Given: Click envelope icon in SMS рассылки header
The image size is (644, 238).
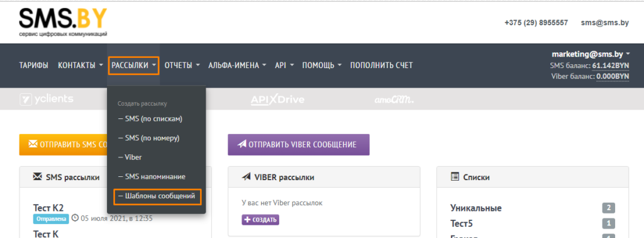Looking at the screenshot, I should pyautogui.click(x=37, y=177).
